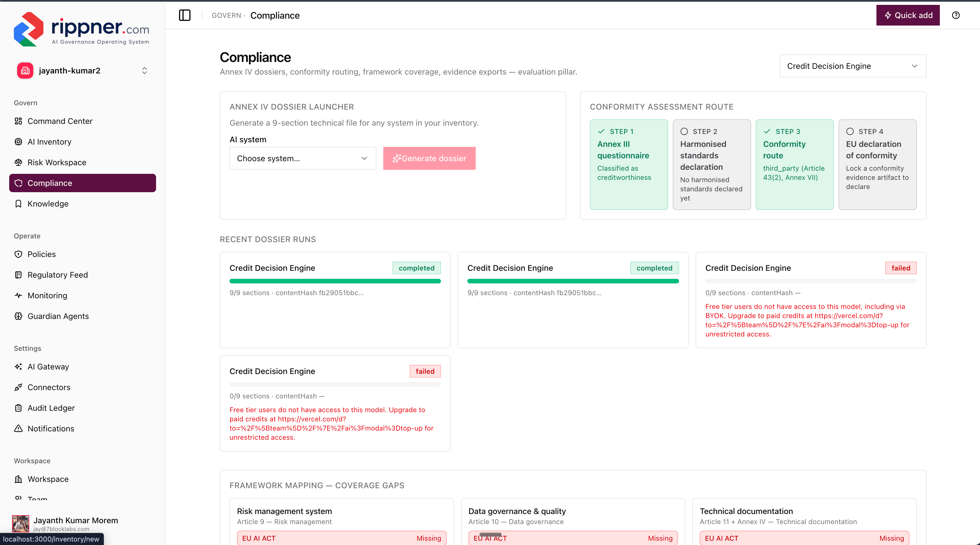Screen dimensions: 980x545
Task: Click the Guardian Agents brain icon
Action: [18, 316]
